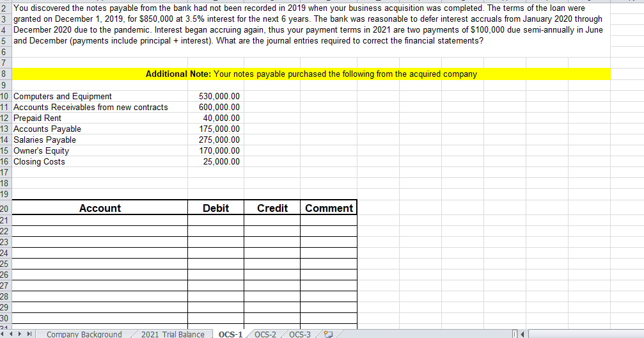This screenshot has height=338, width=644.
Task: Select the 600,000.00 value cell
Action: (216, 107)
